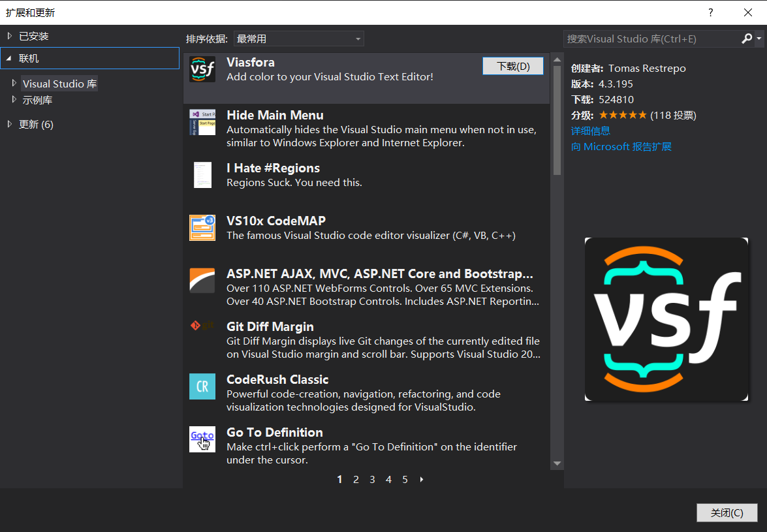The image size is (767, 532).
Task: Select 更新 (6) in the tree
Action: click(36, 125)
